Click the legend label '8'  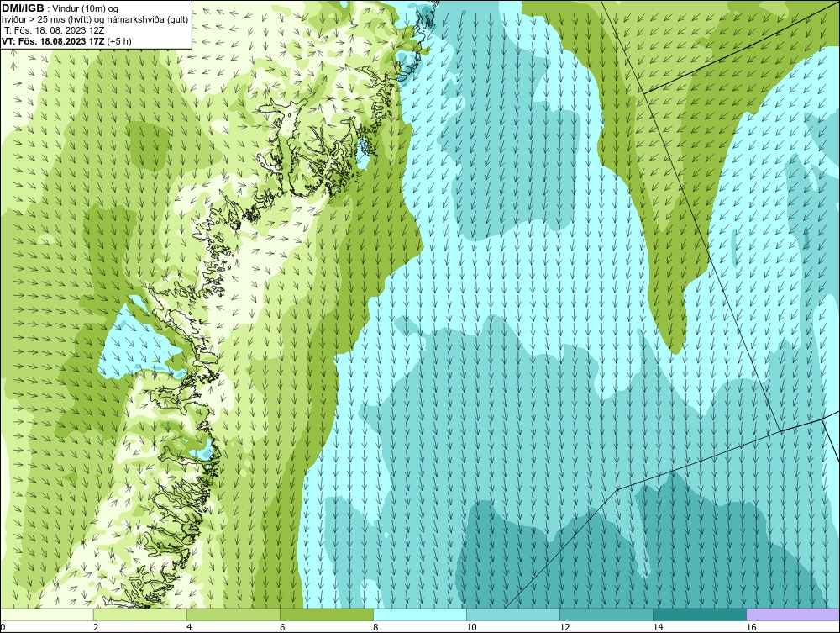375,627
